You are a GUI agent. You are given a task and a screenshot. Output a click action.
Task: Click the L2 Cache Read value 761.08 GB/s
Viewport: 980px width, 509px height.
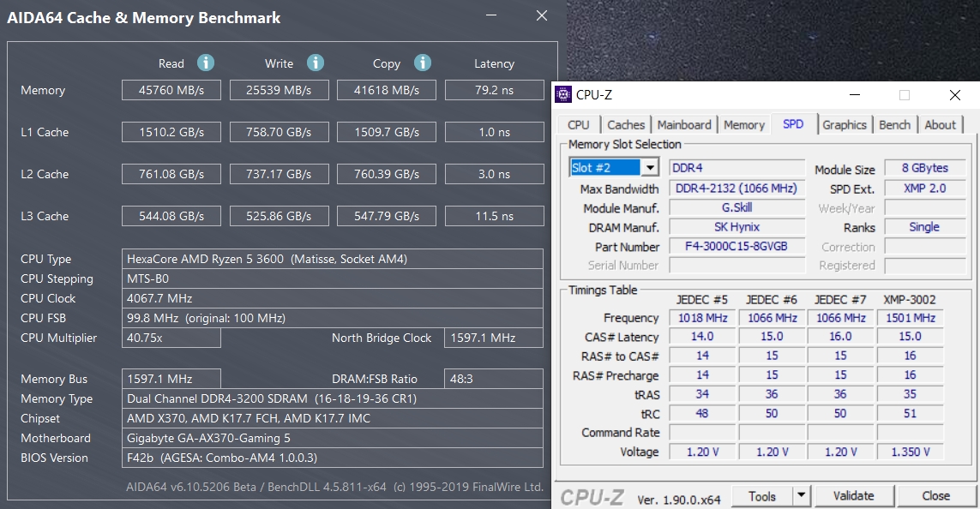coord(171,174)
